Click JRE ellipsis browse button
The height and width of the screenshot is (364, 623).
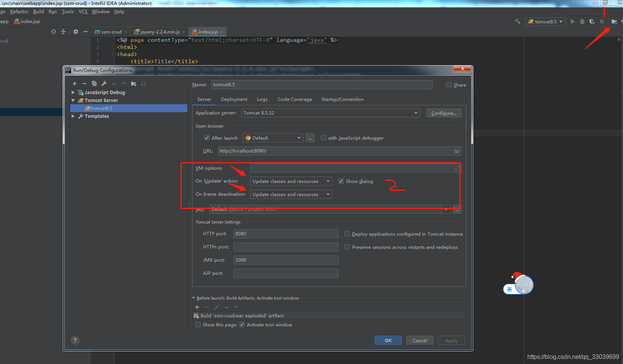[x=457, y=210]
